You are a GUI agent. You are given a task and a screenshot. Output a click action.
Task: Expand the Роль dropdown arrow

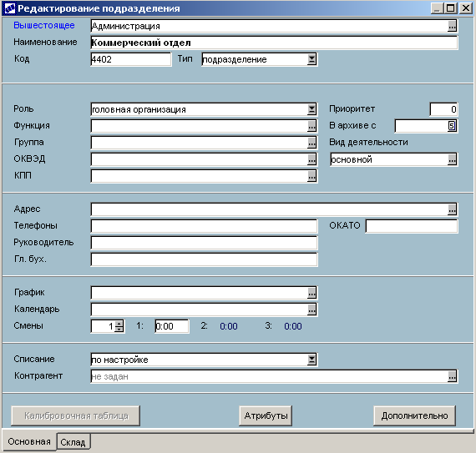tap(311, 109)
